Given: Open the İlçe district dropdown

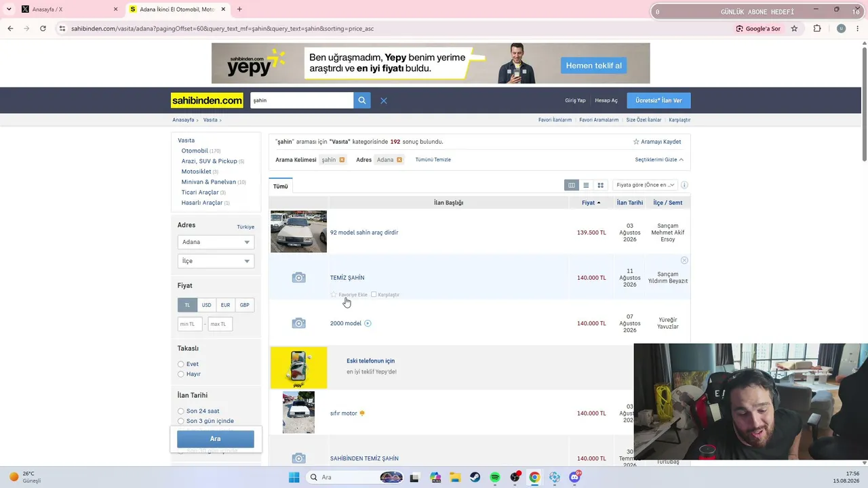Looking at the screenshot, I should [216, 261].
